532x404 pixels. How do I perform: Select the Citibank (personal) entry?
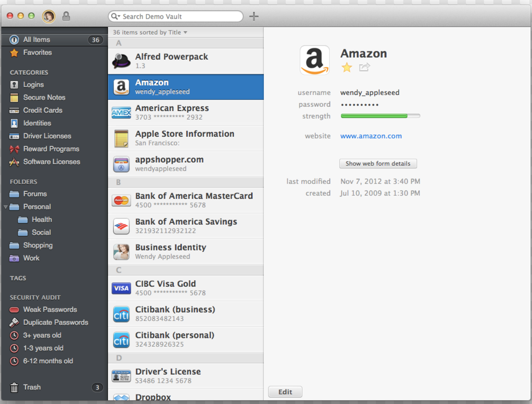click(x=186, y=340)
